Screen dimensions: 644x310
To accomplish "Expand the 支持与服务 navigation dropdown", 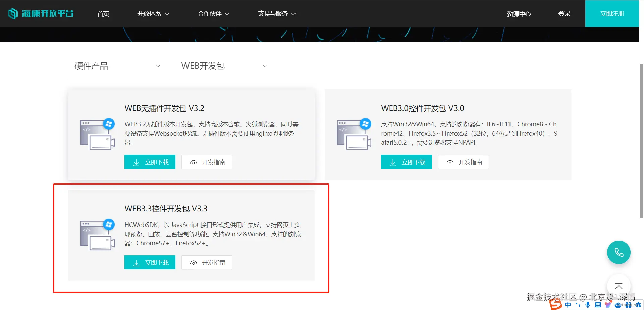I will (x=277, y=14).
